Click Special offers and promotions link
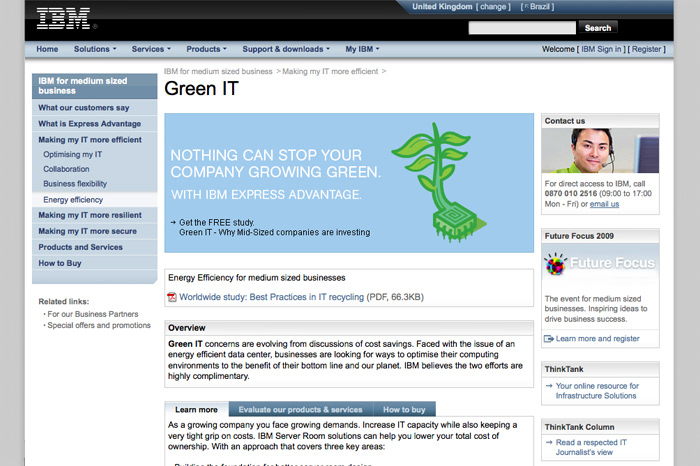The image size is (700, 466). tap(99, 325)
